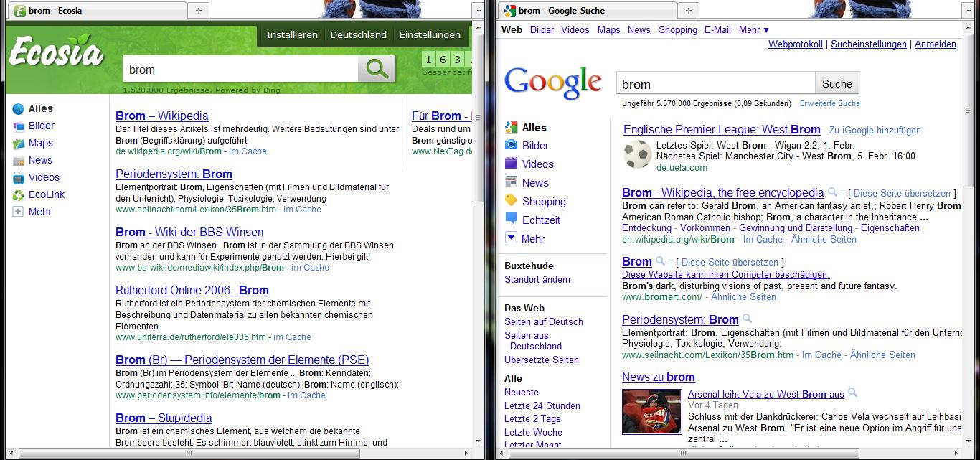The height and width of the screenshot is (460, 980).
Task: Expand the Mehr menu in Google top bar
Action: tap(753, 29)
